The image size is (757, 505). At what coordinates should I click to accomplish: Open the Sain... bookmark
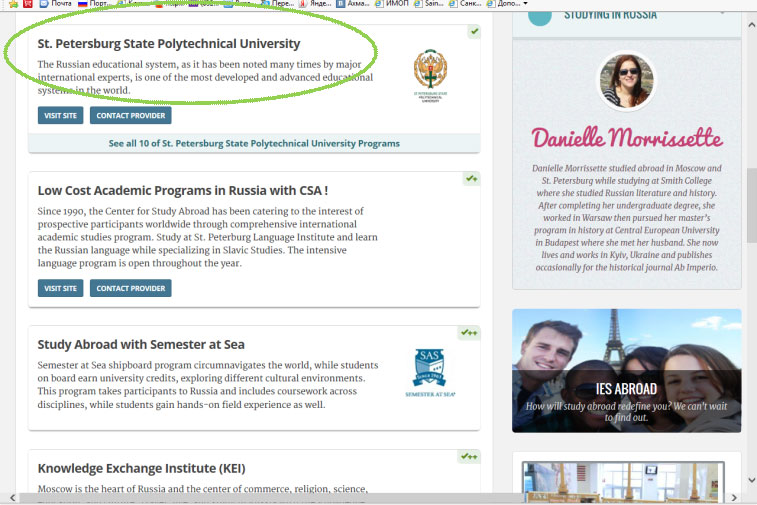click(429, 3)
